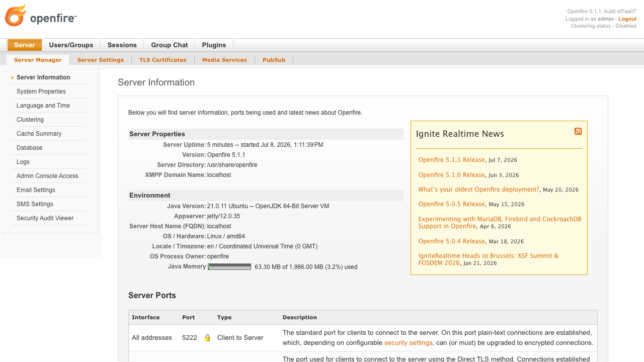Select the Server Manager subtab
The width and height of the screenshot is (644, 362).
38,60
